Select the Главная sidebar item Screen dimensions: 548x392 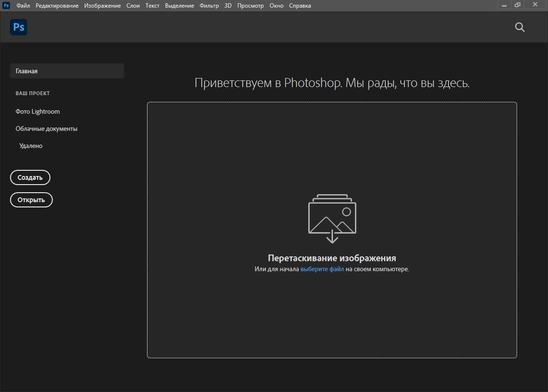pos(67,71)
